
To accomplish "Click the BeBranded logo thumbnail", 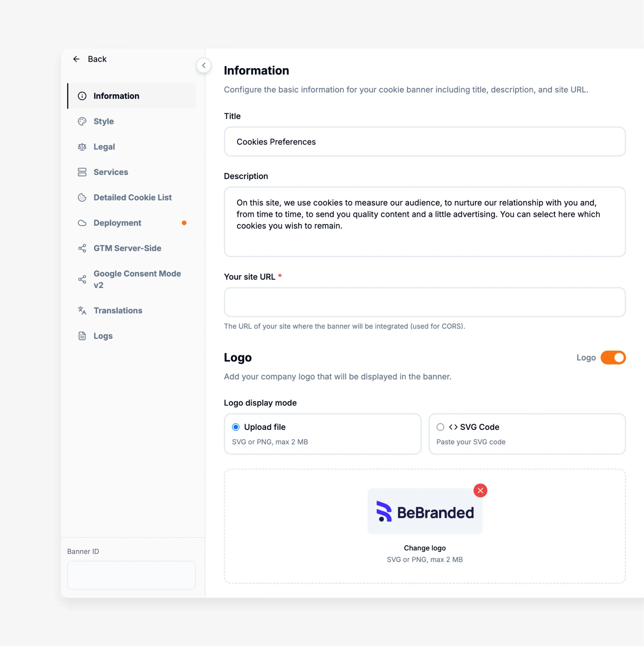I will click(425, 511).
